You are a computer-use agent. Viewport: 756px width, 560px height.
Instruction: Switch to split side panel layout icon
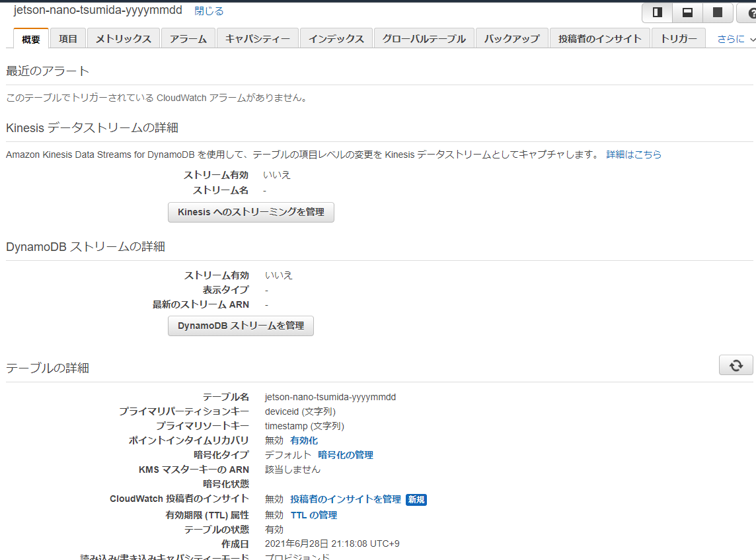(x=657, y=13)
